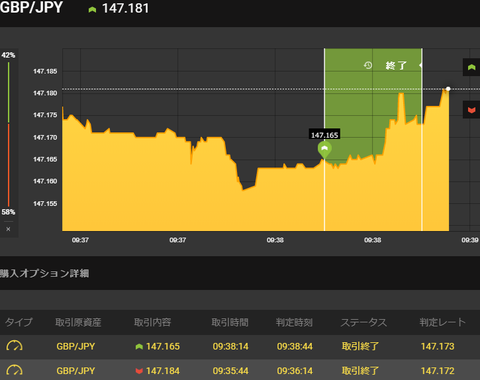This screenshot has width=480, height=380.
Task: Click the ステータス column header
Action: click(x=364, y=322)
